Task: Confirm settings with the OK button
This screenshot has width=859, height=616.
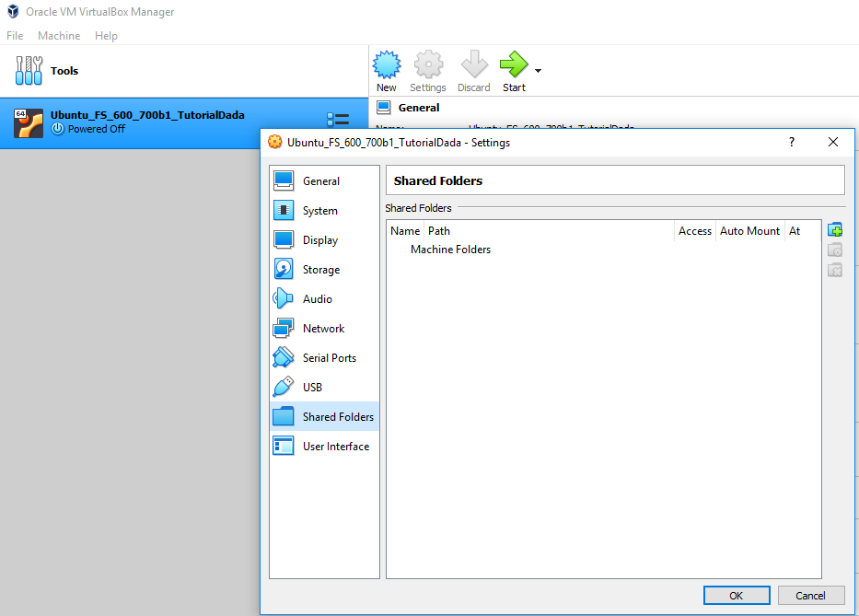Action: coord(736,596)
